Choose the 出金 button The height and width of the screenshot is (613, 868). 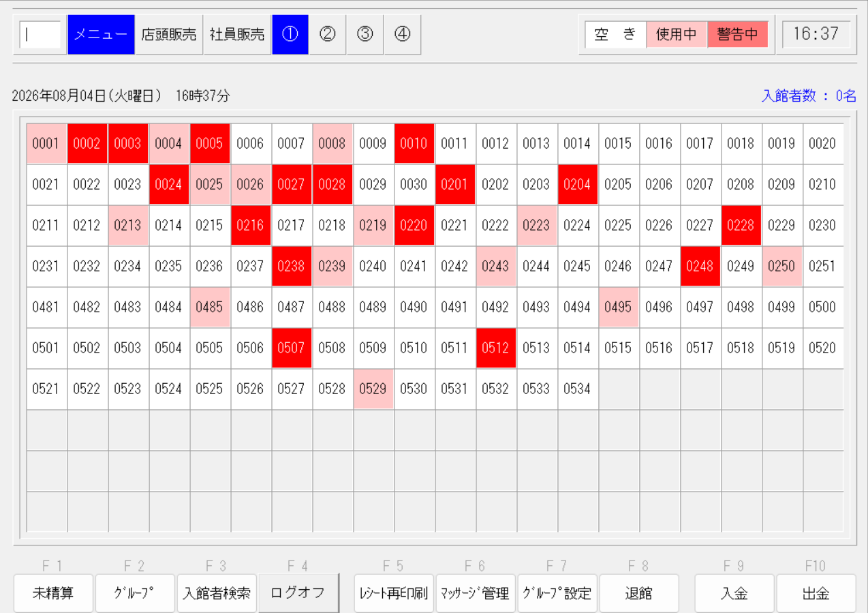pyautogui.click(x=816, y=593)
